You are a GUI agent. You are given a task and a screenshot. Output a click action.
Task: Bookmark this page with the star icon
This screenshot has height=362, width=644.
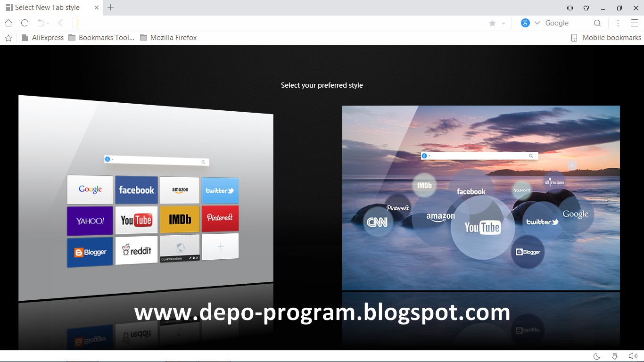[x=492, y=23]
